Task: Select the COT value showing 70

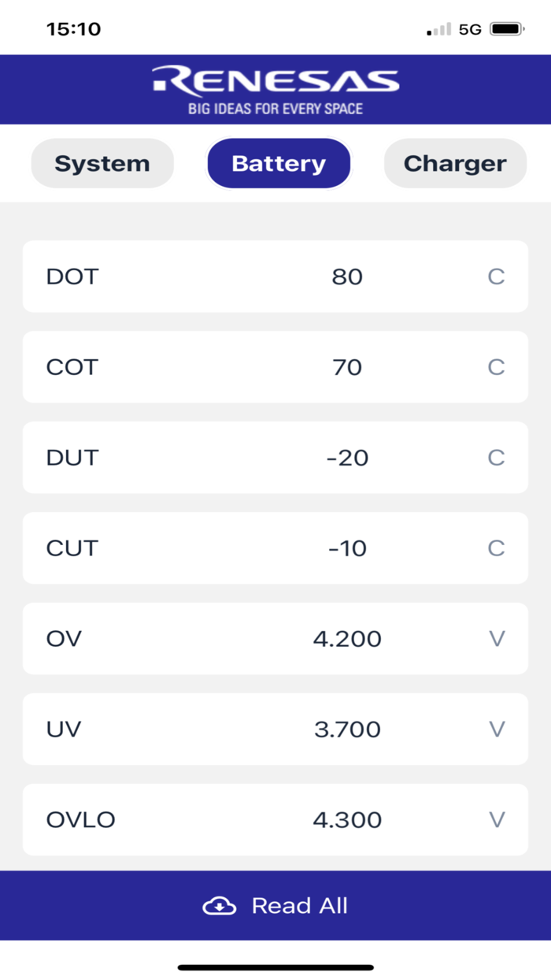Action: (x=347, y=367)
